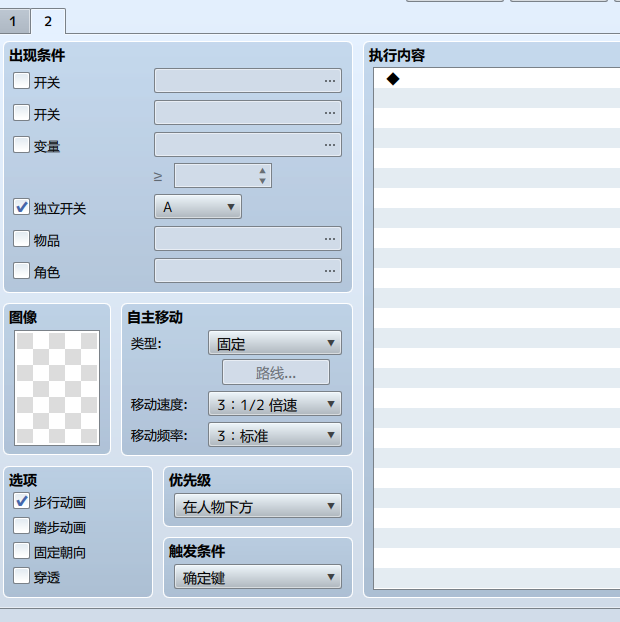Open variable selector ellipsis for 变量
This screenshot has width=620, height=622.
tap(330, 145)
